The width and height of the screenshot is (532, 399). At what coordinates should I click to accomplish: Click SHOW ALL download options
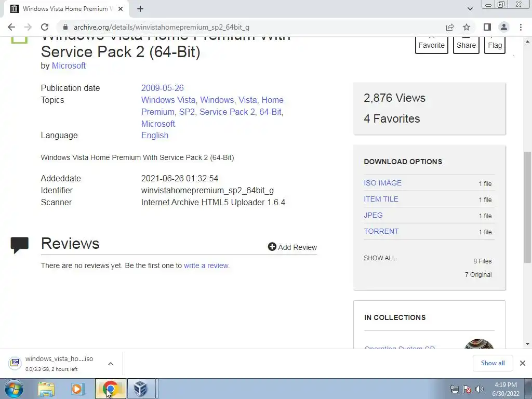[379, 258]
